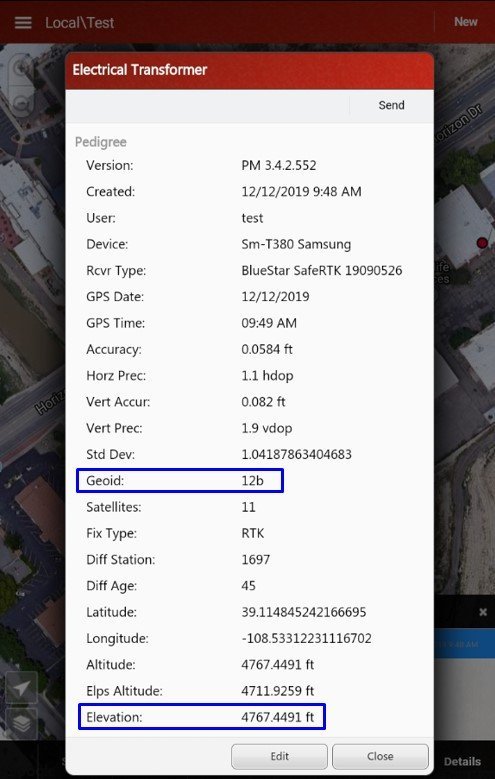Click the Edit button
This screenshot has height=779, width=495.
[x=279, y=756]
